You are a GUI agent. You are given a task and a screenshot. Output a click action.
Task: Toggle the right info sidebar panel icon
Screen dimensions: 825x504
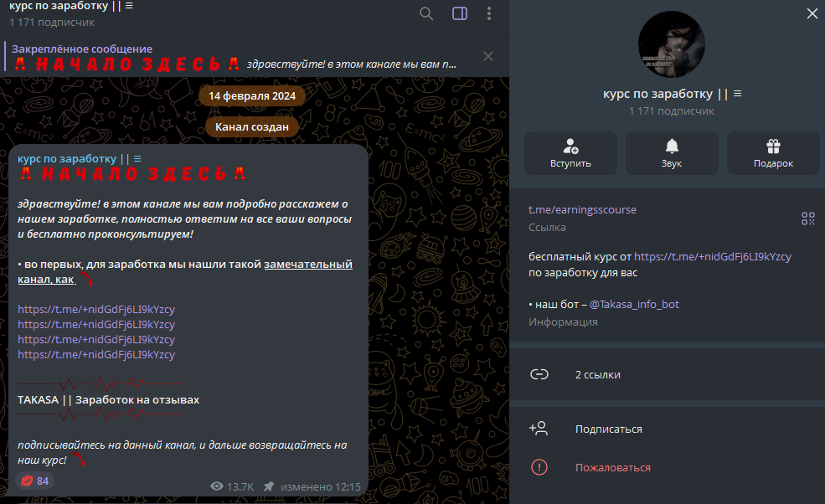point(460,13)
